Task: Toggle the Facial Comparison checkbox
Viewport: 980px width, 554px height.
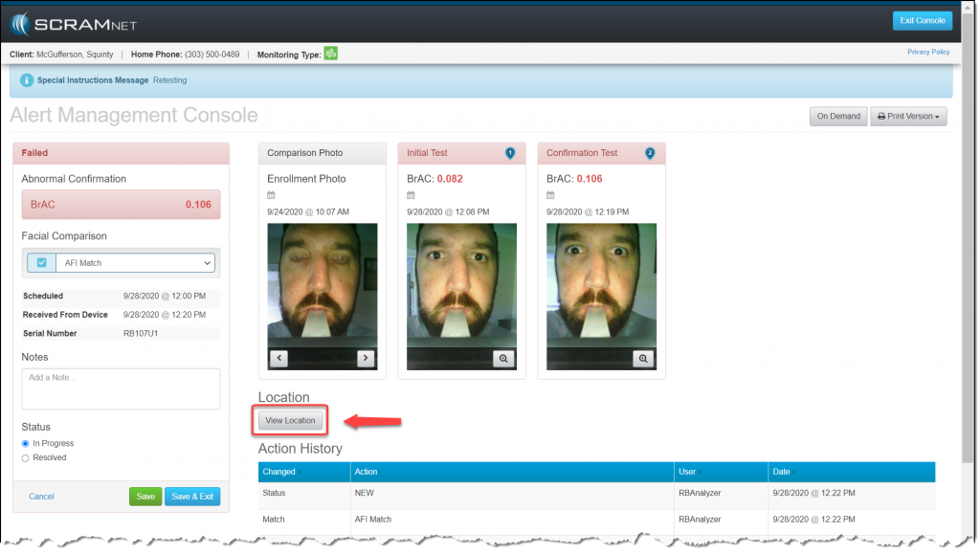Action: tap(41, 263)
